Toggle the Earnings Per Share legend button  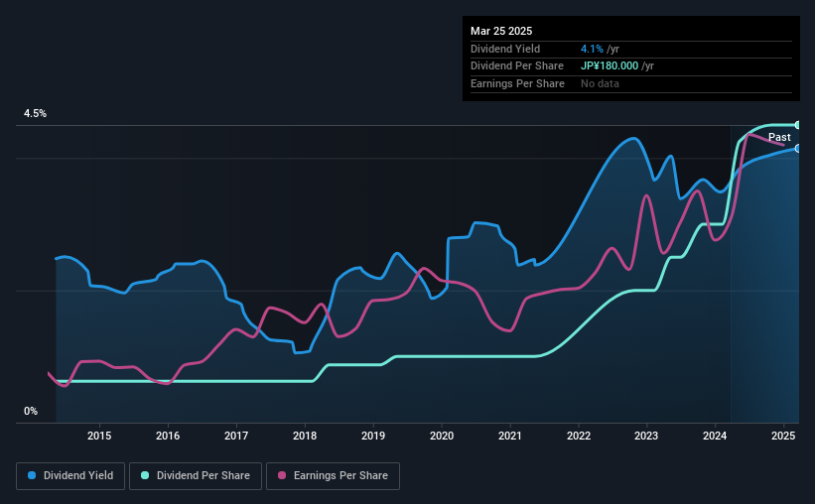point(333,476)
